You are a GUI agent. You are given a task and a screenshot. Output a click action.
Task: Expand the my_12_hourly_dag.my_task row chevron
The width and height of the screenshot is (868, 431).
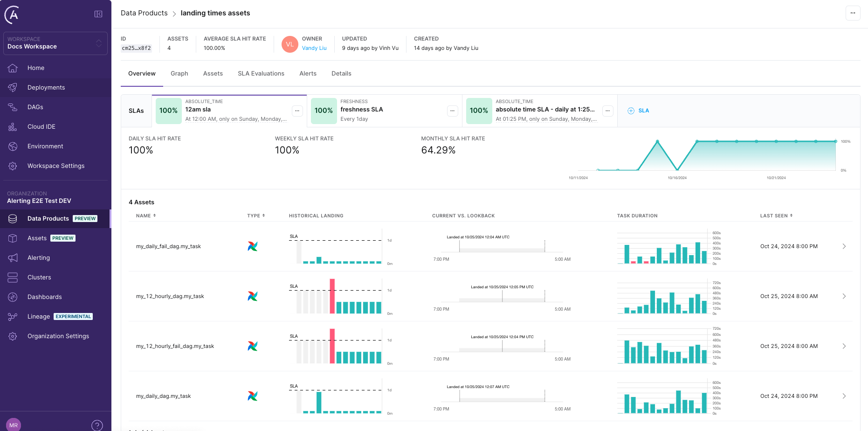click(x=844, y=296)
